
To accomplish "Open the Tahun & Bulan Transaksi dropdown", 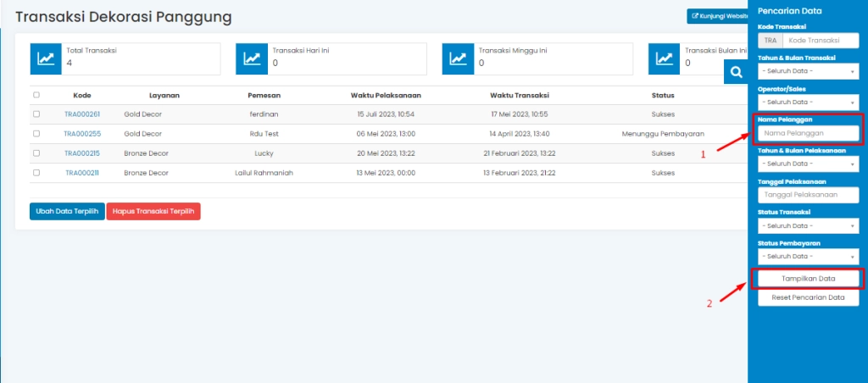I will (808, 71).
